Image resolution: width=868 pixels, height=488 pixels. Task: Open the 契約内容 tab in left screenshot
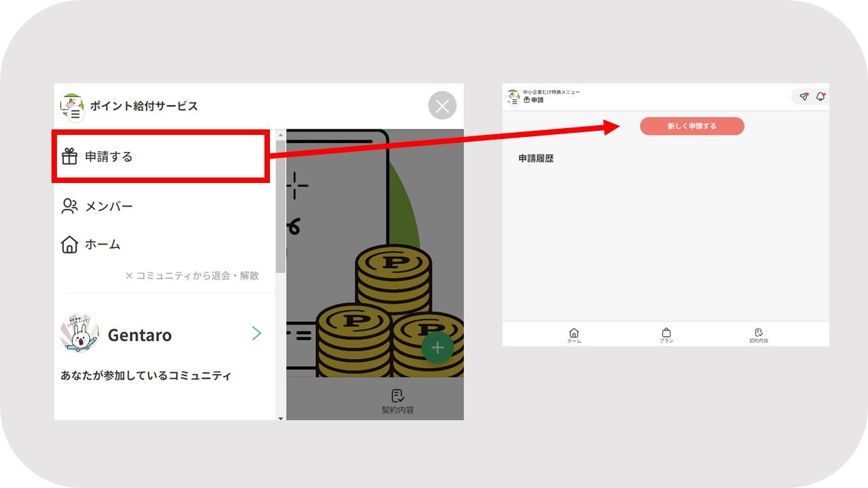coord(397,401)
